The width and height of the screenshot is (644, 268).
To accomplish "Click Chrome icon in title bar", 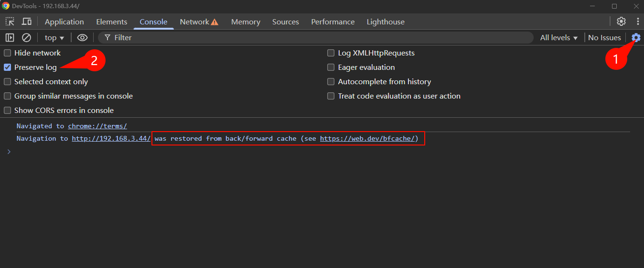I will (6, 6).
